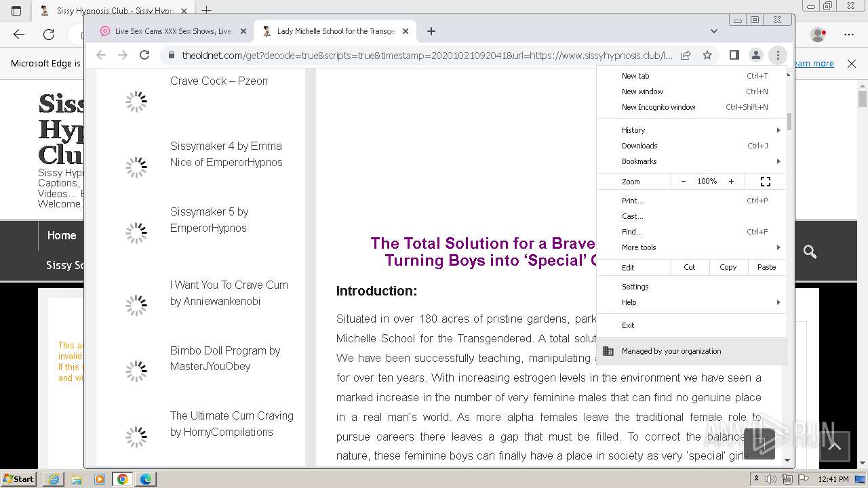This screenshot has width=868, height=488.
Task: Expand the Help submenu
Action: [692, 302]
